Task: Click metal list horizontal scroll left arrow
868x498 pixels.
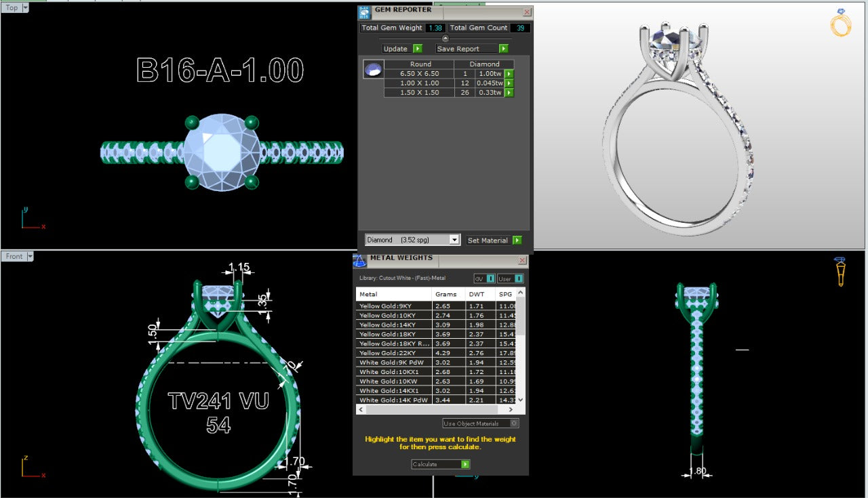Action: 360,409
